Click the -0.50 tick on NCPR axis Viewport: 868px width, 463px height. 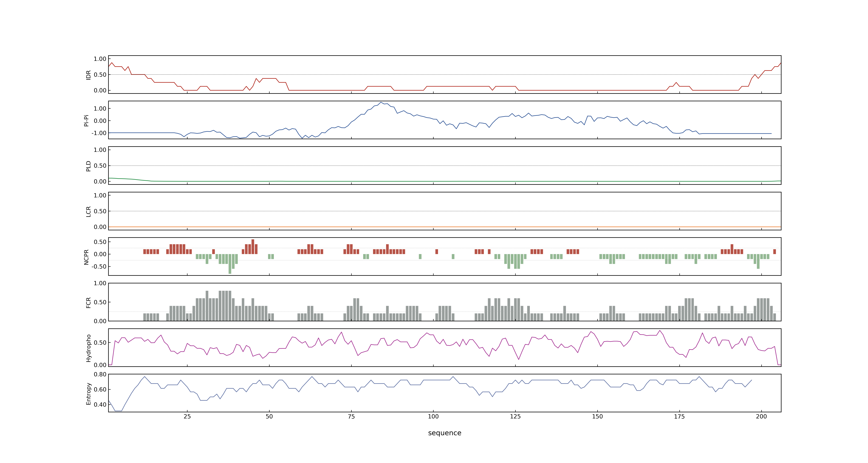point(99,267)
